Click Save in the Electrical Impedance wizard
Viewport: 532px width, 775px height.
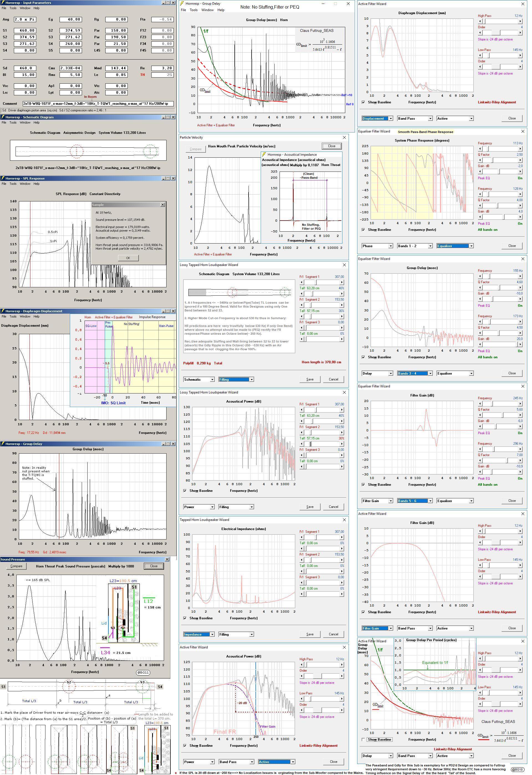pyautogui.click(x=310, y=634)
